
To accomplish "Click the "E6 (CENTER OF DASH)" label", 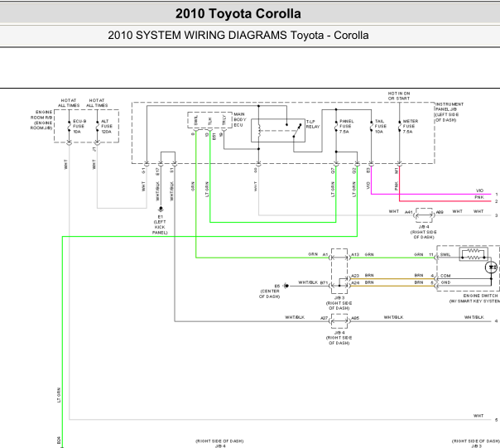I will [x=271, y=291].
